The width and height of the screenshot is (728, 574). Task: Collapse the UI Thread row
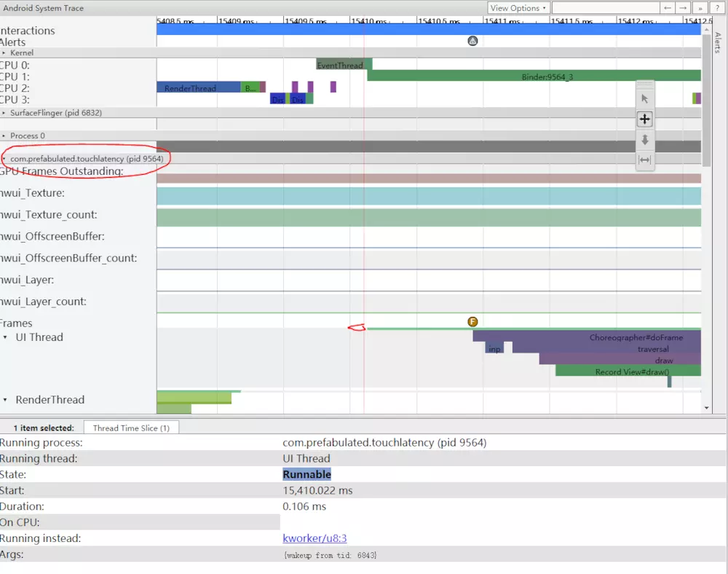pos(5,337)
